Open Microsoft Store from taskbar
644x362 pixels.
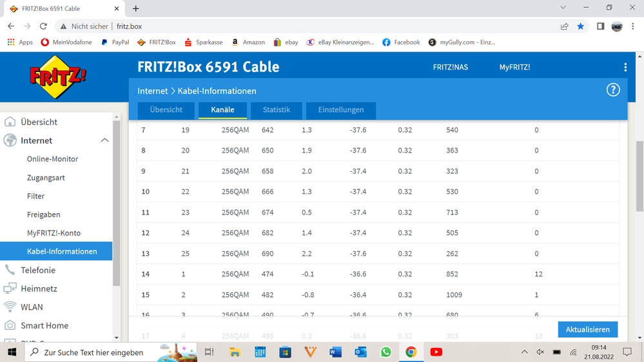(285, 352)
